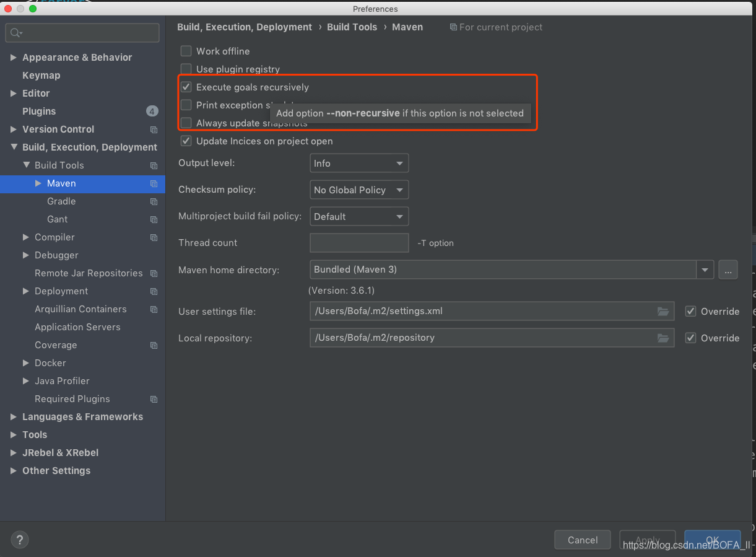Toggle Override for Local repository
Image resolution: width=756 pixels, height=557 pixels.
click(691, 338)
